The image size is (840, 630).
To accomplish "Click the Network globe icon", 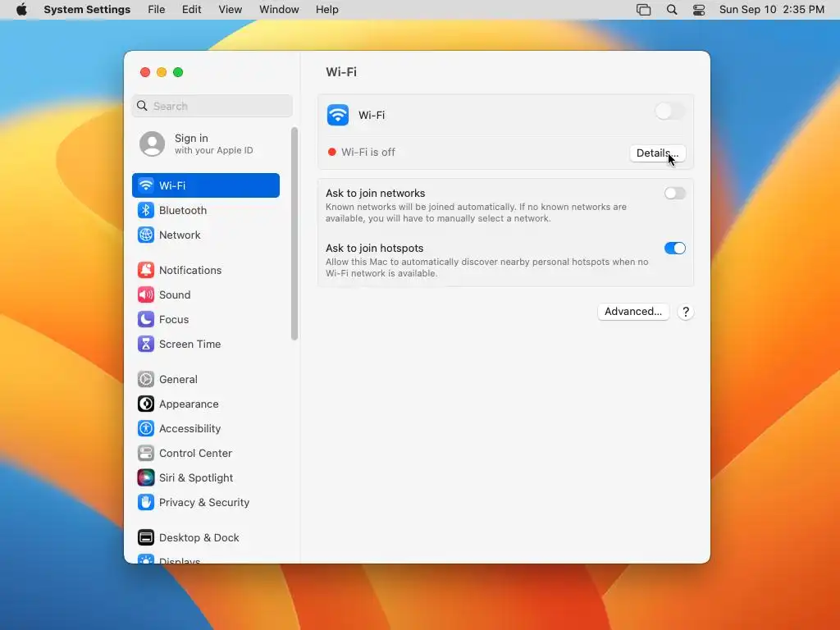I will point(146,235).
